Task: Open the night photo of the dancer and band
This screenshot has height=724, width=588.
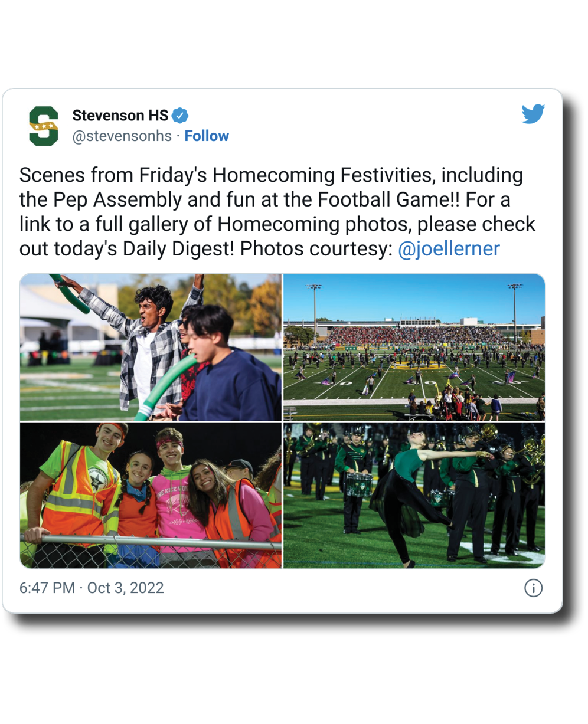Action: 414,496
